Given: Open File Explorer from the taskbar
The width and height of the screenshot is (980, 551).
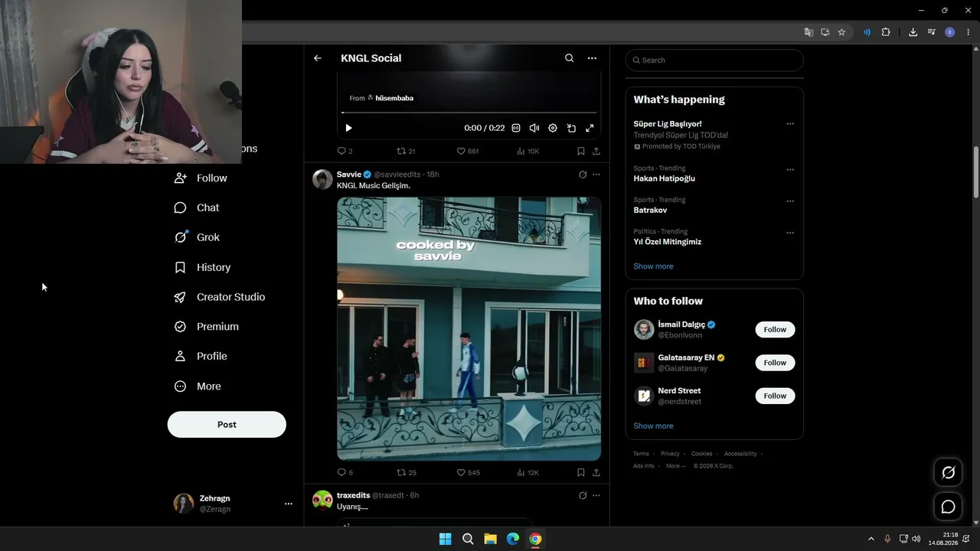Looking at the screenshot, I should pyautogui.click(x=490, y=539).
